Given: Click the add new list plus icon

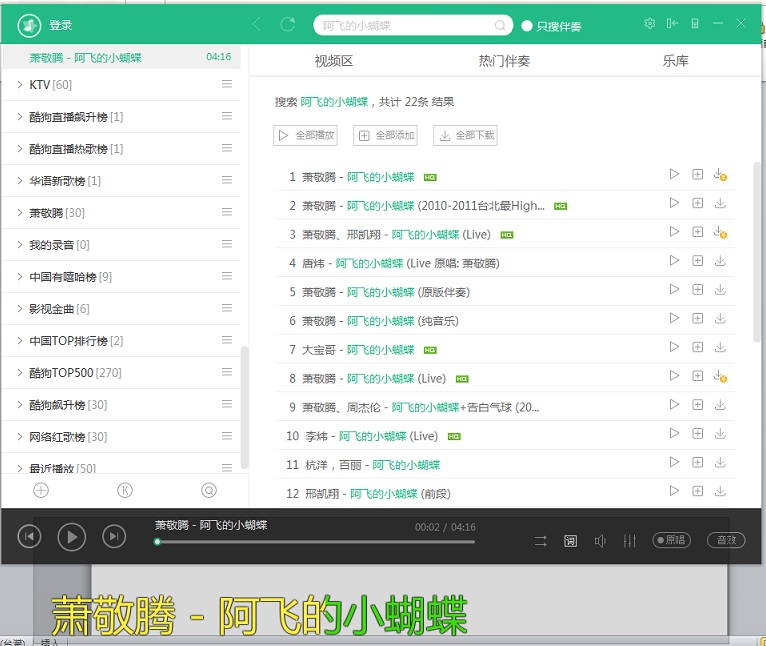Looking at the screenshot, I should [41, 490].
